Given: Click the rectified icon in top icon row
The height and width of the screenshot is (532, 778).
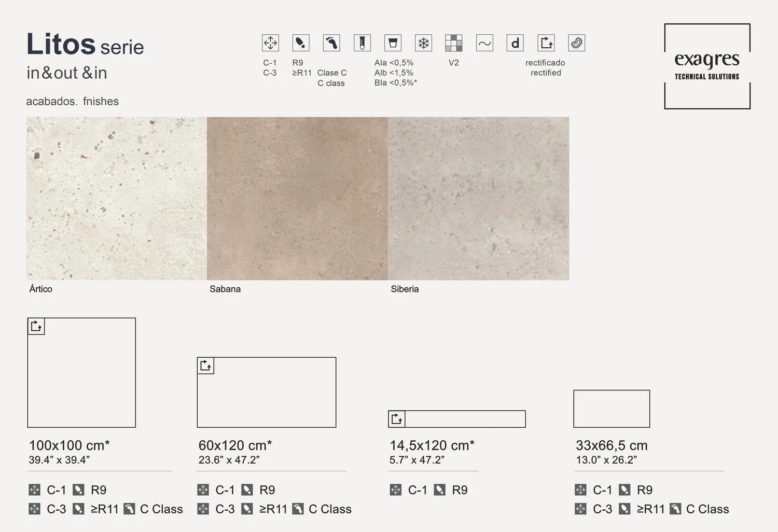Looking at the screenshot, I should click(546, 43).
